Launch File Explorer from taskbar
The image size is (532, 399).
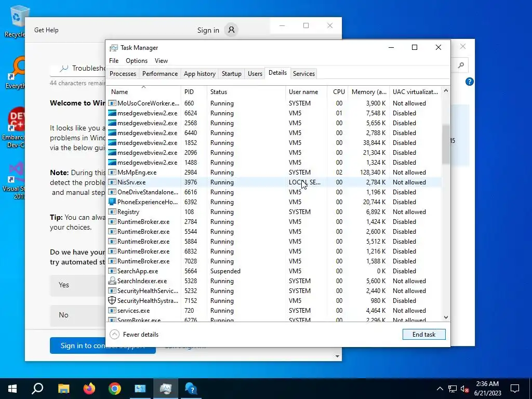point(63,389)
